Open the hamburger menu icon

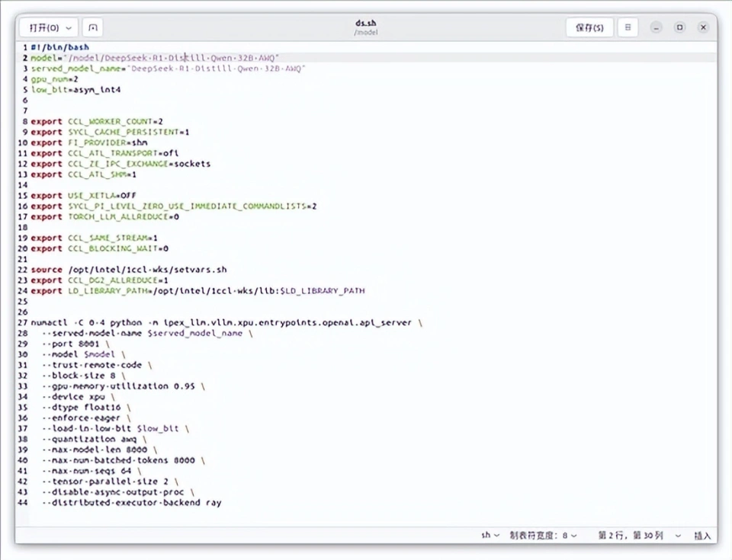tap(628, 28)
